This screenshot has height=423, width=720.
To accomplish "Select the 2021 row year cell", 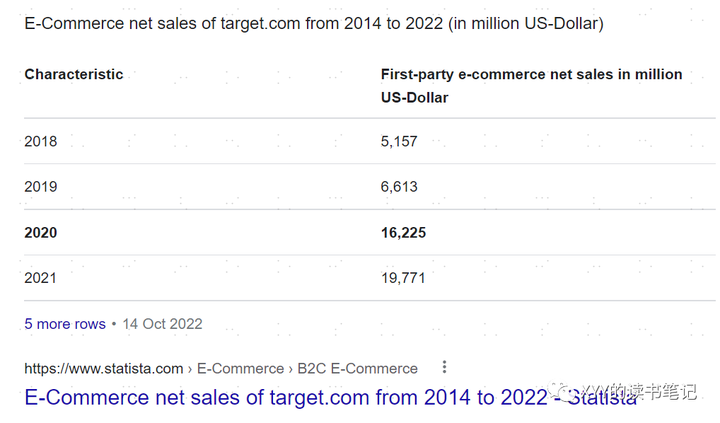I will pos(41,277).
